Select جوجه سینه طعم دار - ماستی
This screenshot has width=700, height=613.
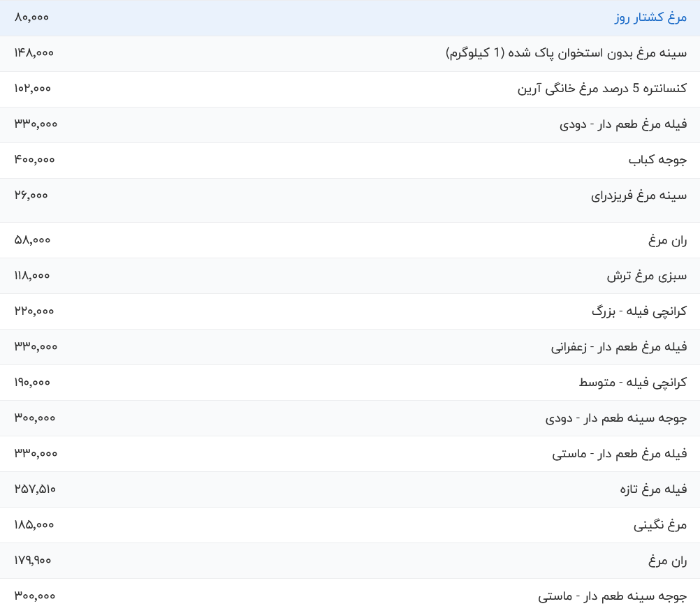(x=612, y=596)
